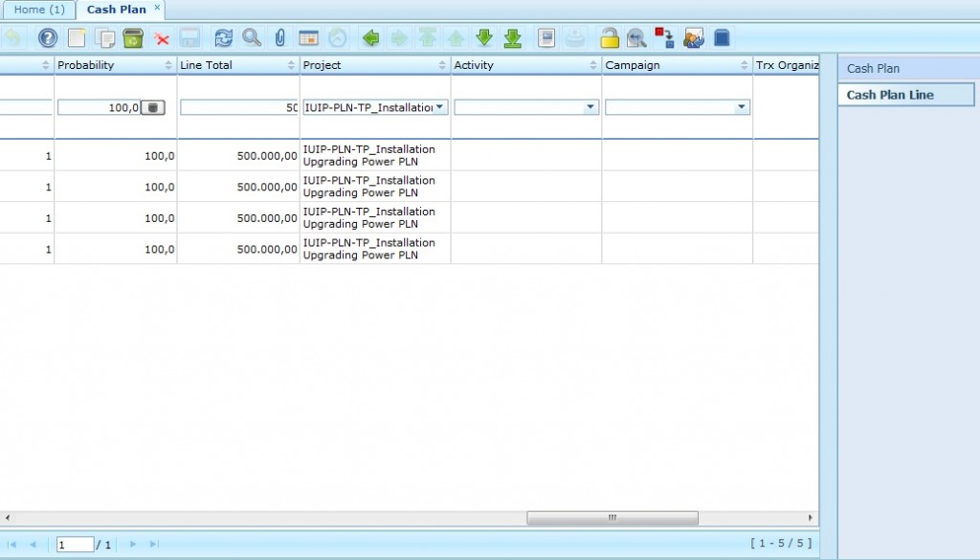980x560 pixels.
Task: Click the paperclip Attachment icon
Action: [279, 38]
